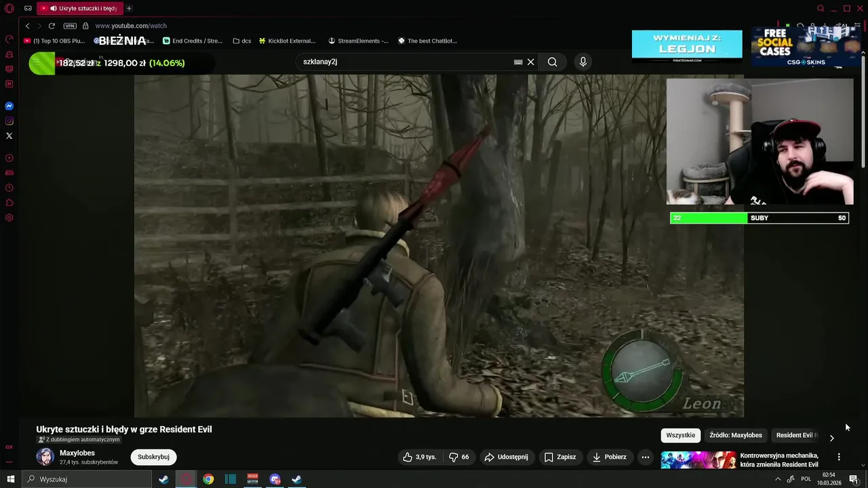Screen dimensions: 868x488
Task: Reload the YouTube page
Action: [52, 26]
